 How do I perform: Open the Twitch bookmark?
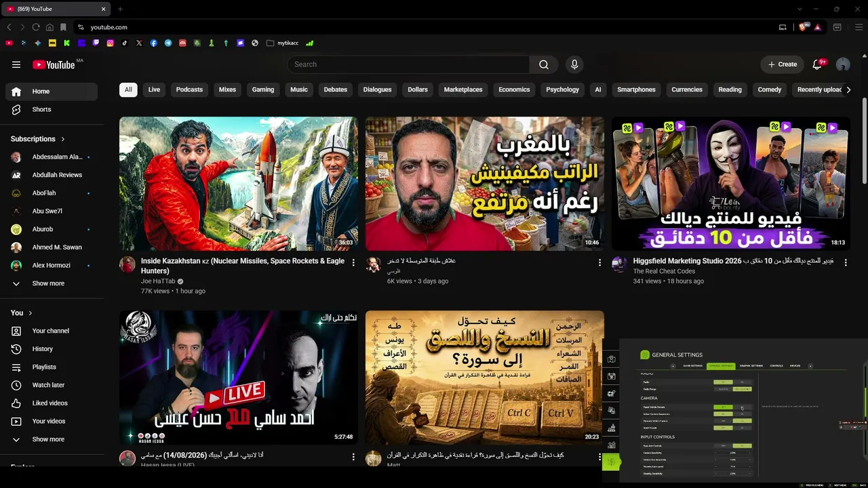(x=96, y=43)
